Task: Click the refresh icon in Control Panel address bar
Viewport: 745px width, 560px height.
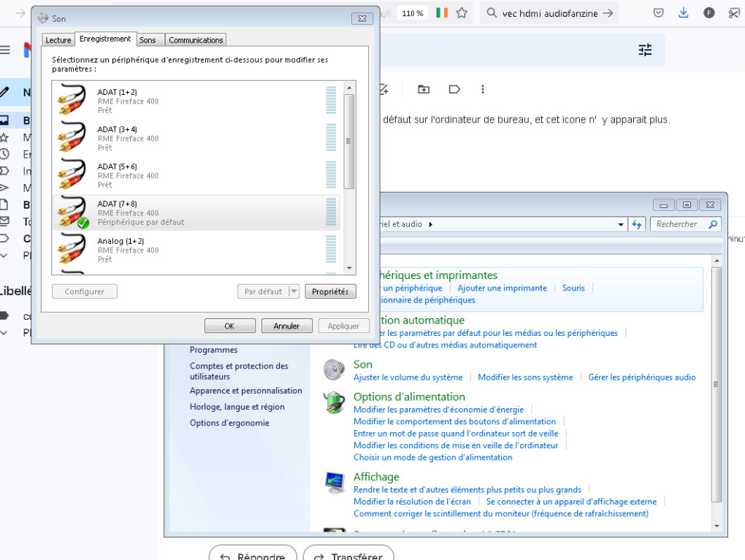Action: tap(637, 224)
